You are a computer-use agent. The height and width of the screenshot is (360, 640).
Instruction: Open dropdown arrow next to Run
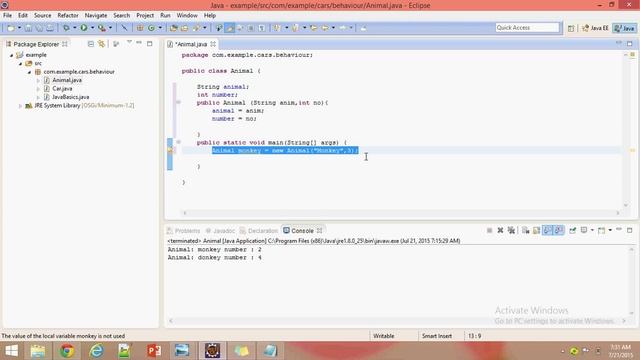[92, 28]
